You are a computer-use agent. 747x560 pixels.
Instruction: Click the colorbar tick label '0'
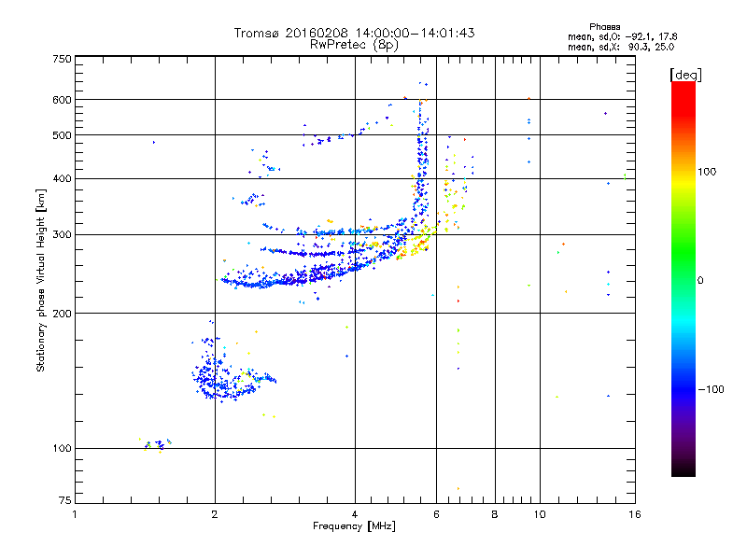pos(700,281)
